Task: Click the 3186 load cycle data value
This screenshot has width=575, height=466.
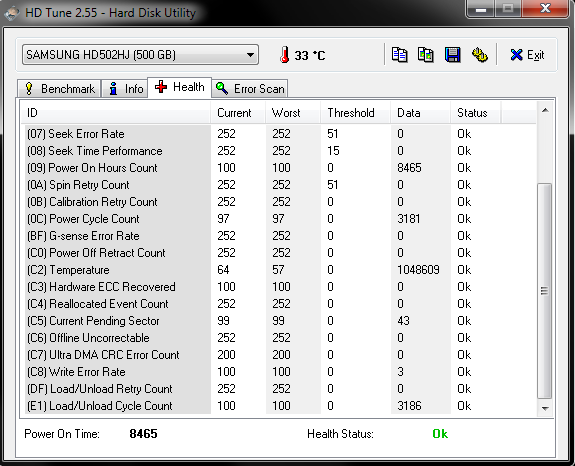Action: coord(409,406)
